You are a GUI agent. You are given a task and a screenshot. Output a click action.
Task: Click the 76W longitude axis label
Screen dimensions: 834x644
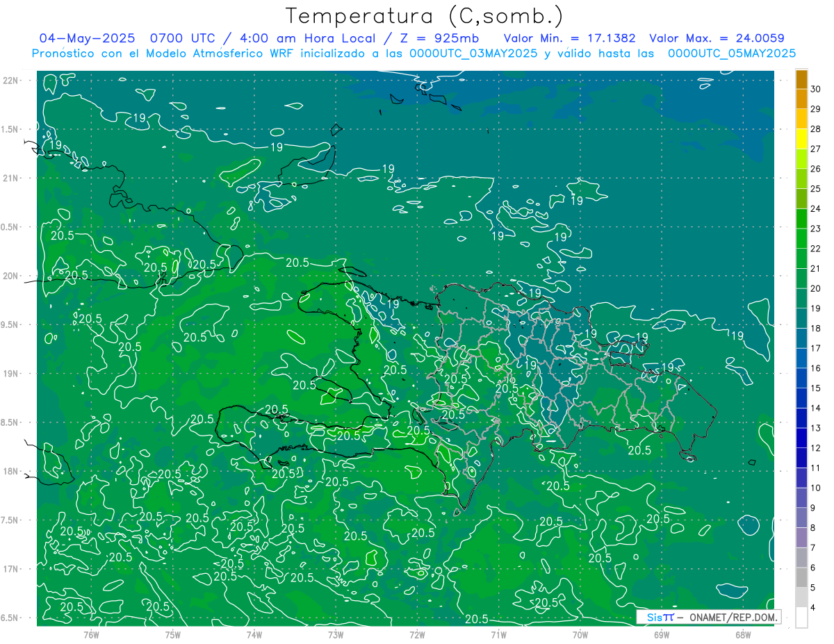(x=91, y=635)
